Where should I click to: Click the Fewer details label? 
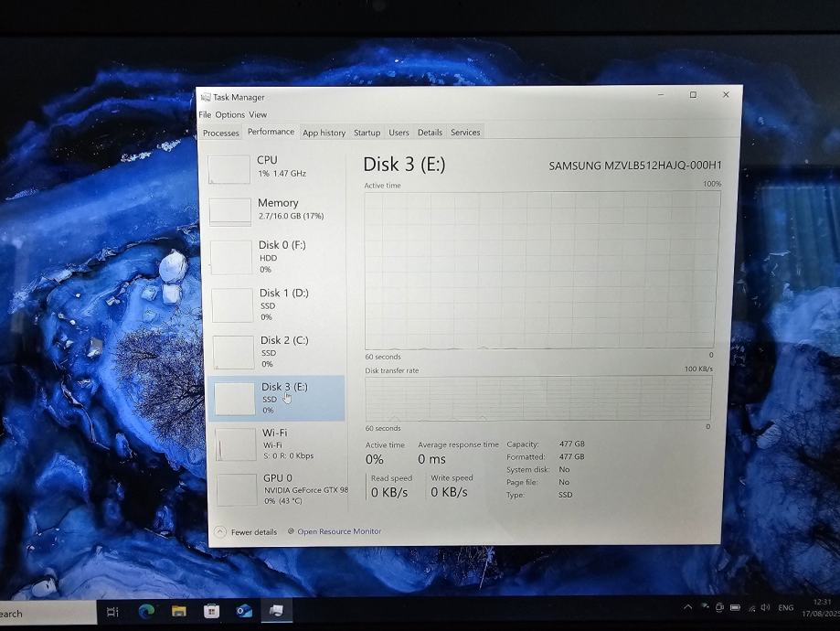tap(254, 532)
